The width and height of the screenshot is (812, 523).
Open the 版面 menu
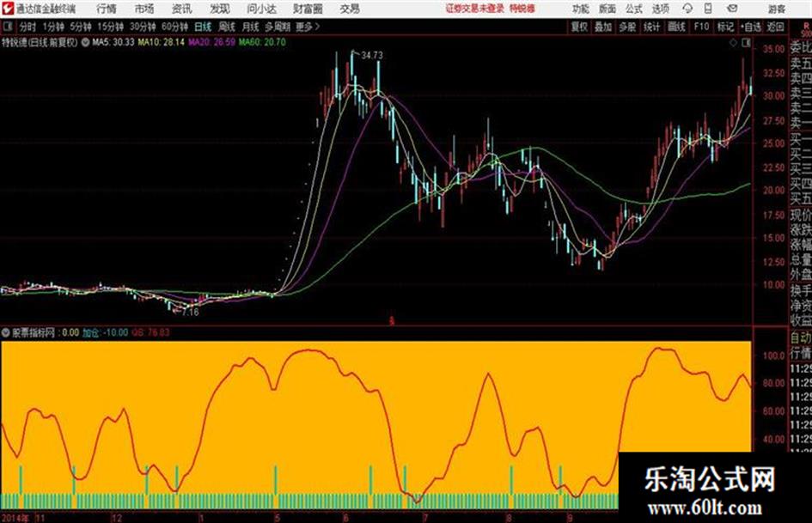tap(607, 9)
